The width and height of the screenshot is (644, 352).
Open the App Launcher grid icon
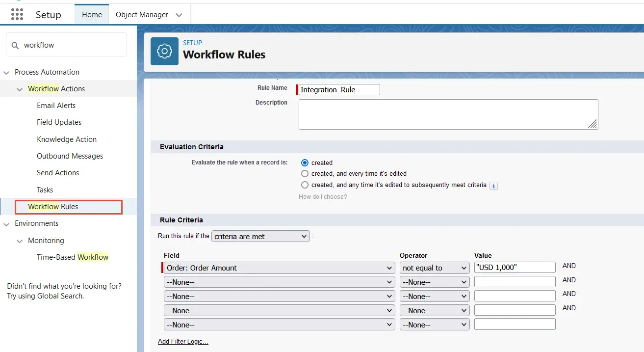17,15
